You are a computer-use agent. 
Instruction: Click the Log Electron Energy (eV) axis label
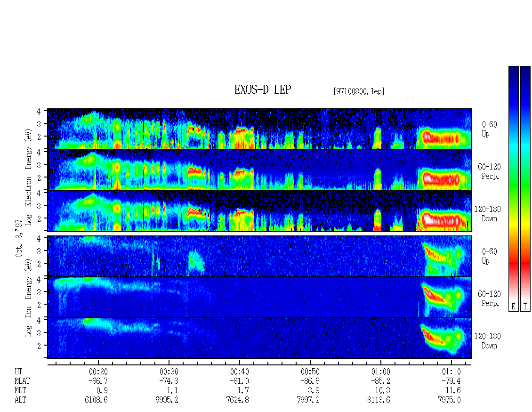point(29,177)
